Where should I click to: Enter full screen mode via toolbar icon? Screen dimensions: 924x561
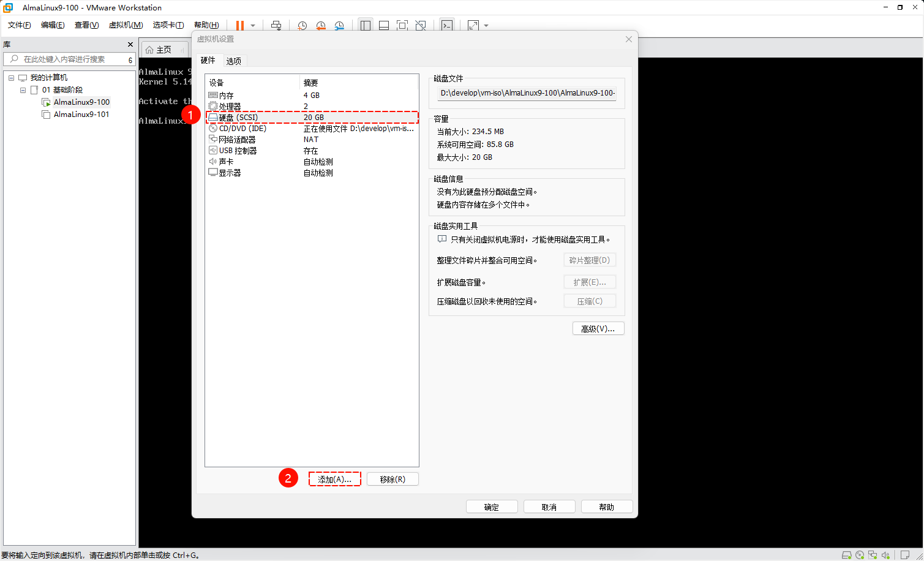[402, 25]
